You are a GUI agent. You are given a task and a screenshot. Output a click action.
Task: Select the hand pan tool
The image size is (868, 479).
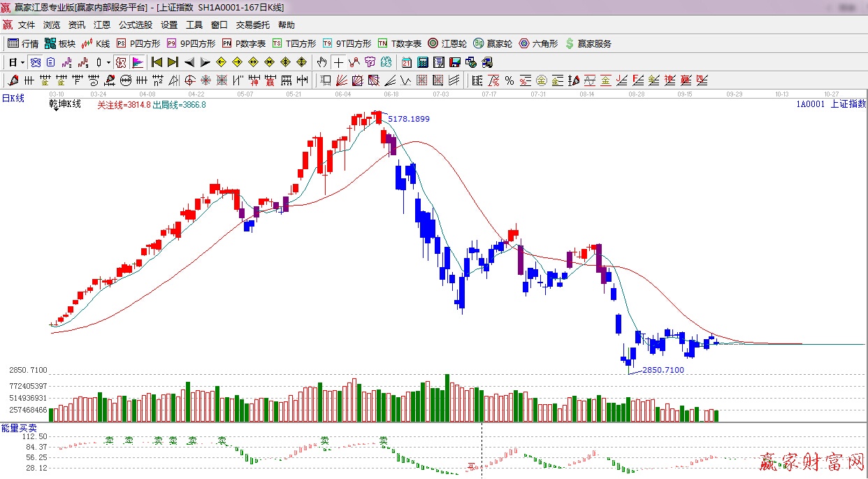tap(321, 62)
